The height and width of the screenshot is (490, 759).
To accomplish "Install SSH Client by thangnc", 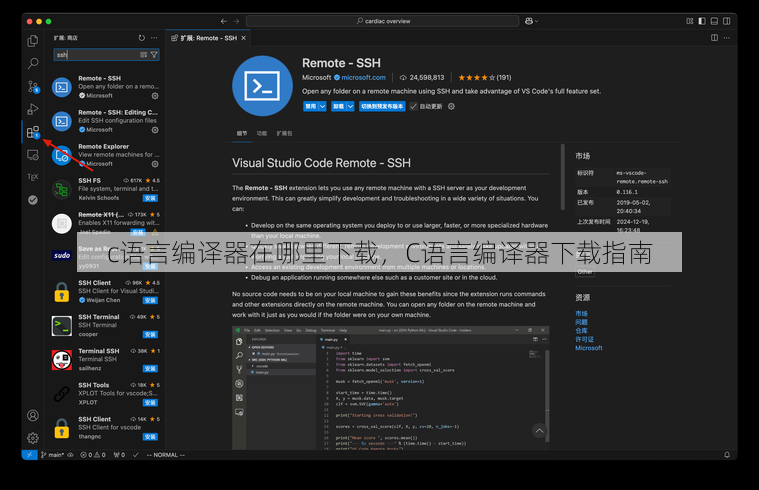I will click(151, 437).
